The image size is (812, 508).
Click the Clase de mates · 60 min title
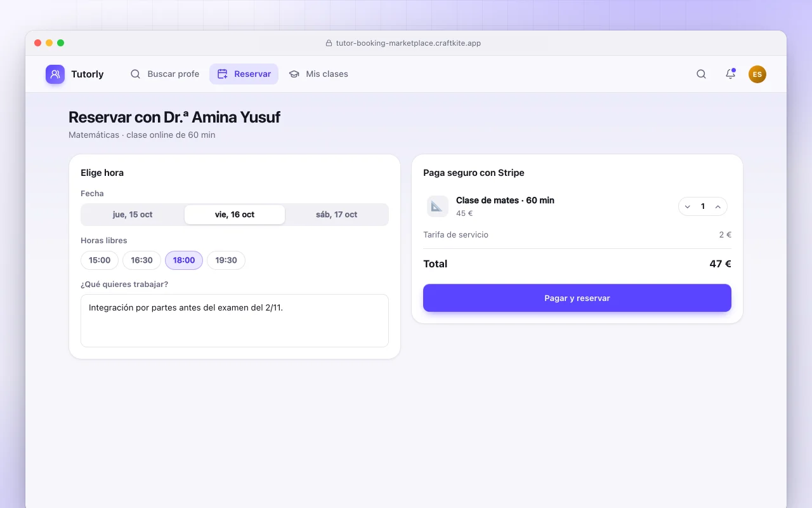point(506,201)
